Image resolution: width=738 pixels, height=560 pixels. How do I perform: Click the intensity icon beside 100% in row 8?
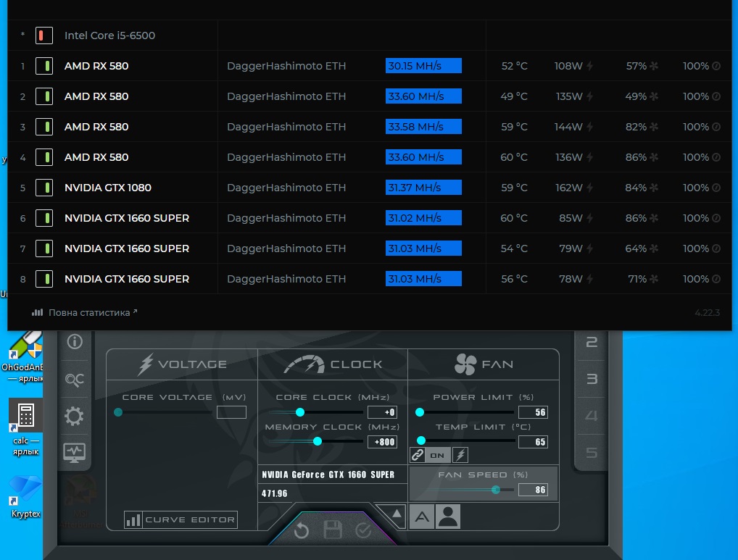tap(716, 279)
